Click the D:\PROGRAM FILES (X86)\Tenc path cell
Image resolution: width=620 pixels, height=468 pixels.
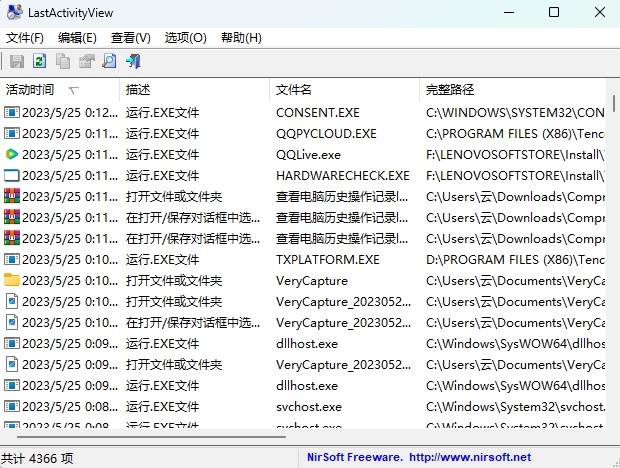(515, 260)
